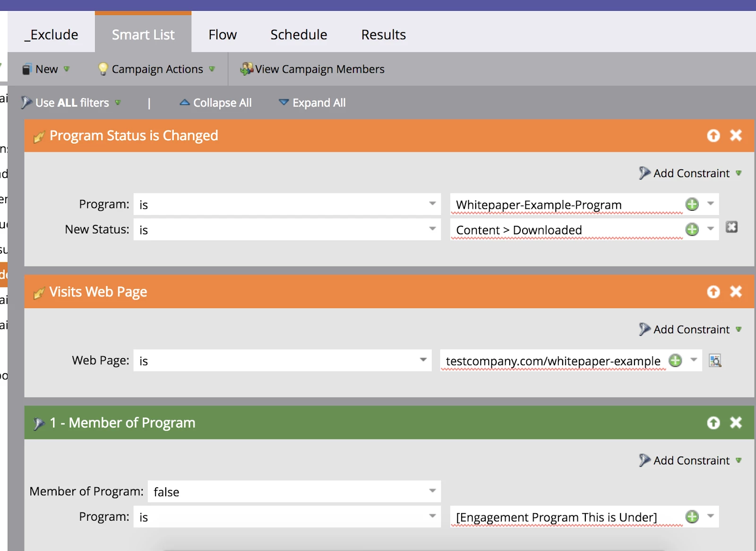Delete the 1 - Member of Program filter

736,422
